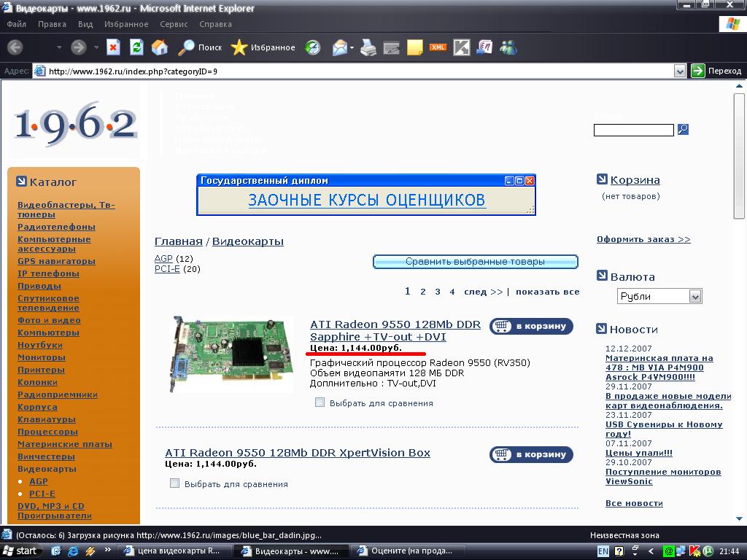Image resolution: width=747 pixels, height=560 pixels.
Task: Click the Kaspersky tray icon
Action: [694, 551]
